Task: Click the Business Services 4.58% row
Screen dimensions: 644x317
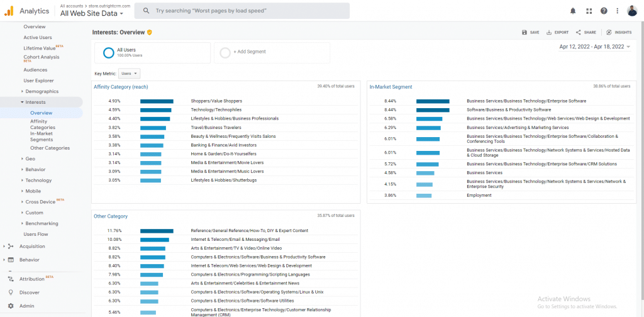Action: [x=501, y=173]
